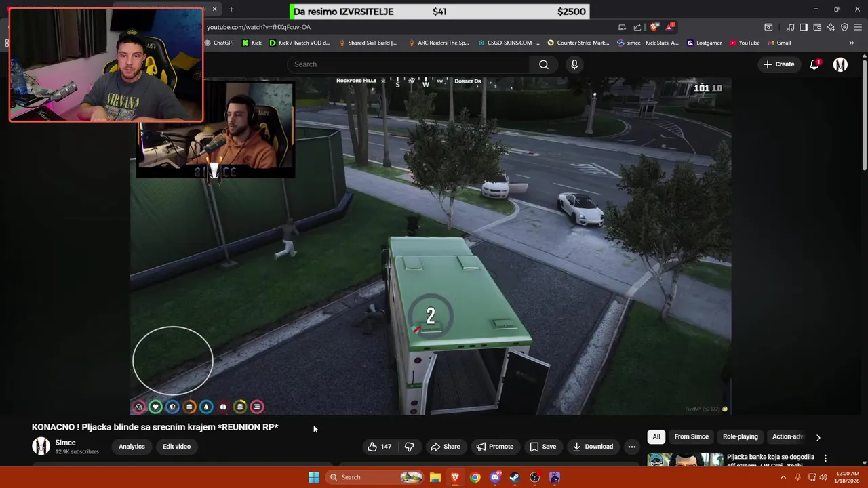The width and height of the screenshot is (868, 488).
Task: Open three-dot menu for Pljacka banke recommendation
Action: tap(825, 458)
